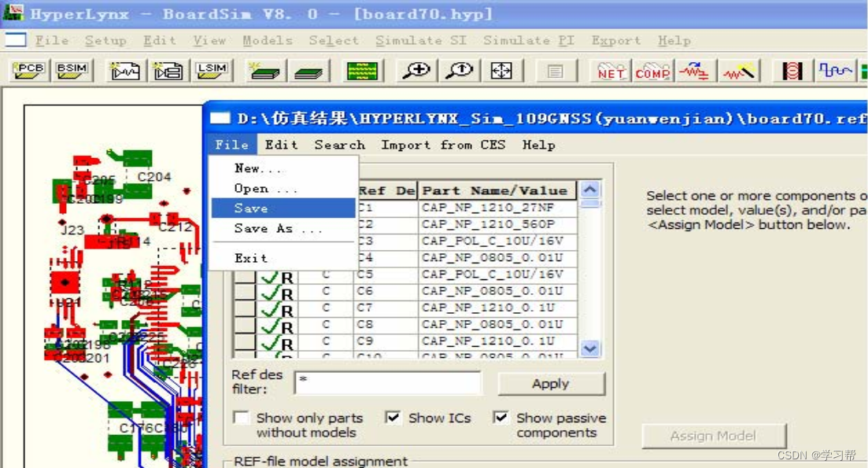The image size is (868, 468).
Task: Click the Ref De column header
Action: 386,191
